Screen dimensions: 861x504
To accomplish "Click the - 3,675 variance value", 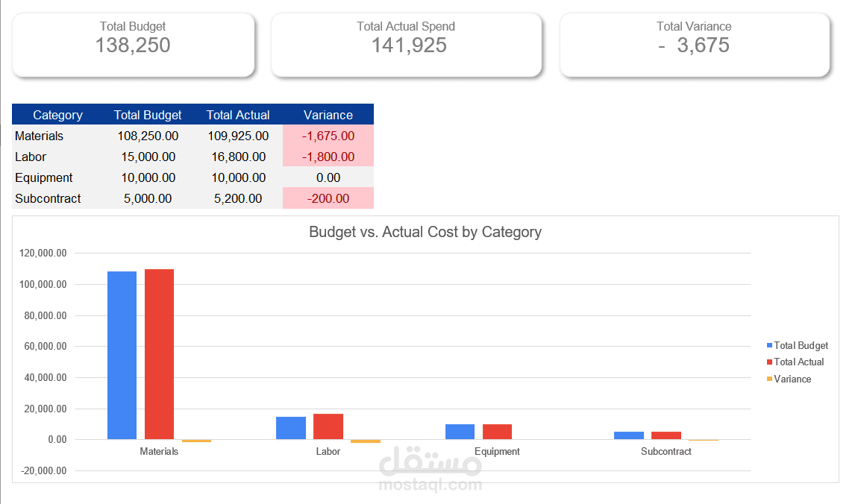I will pyautogui.click(x=694, y=45).
